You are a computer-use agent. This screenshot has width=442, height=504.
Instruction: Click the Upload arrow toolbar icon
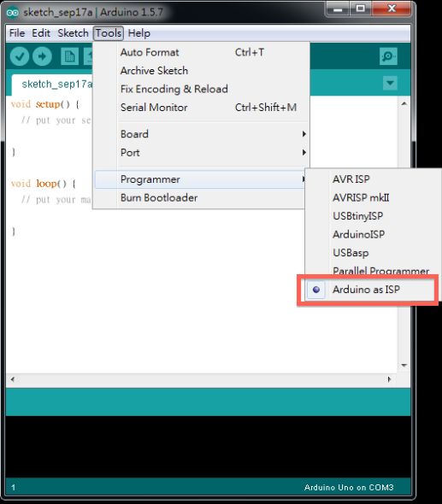click(42, 56)
